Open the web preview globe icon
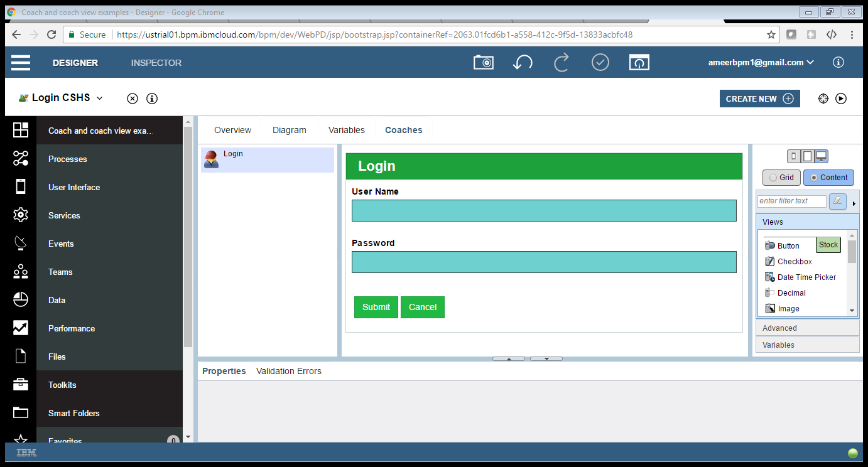This screenshot has height=467, width=868. [x=823, y=99]
